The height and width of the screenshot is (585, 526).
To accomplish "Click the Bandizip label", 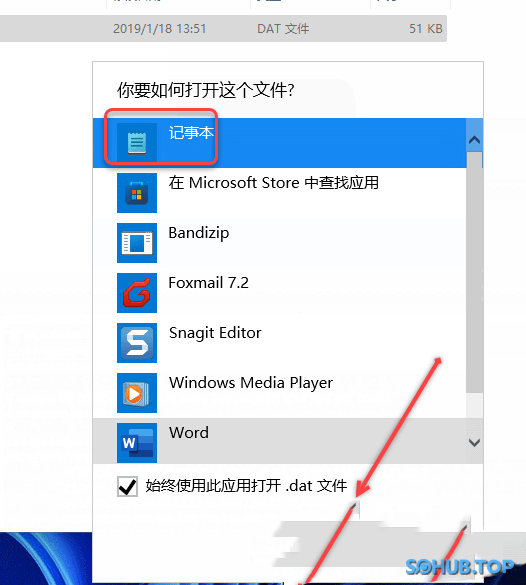I will 198,233.
